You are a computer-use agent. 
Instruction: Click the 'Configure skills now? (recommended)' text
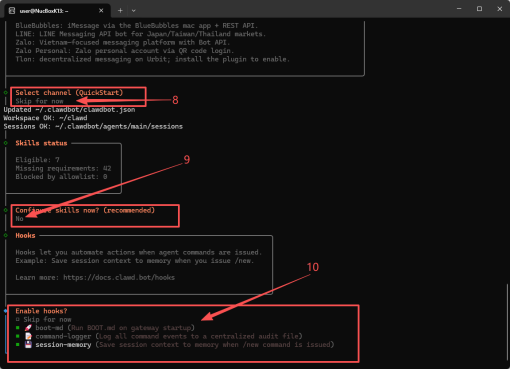coord(85,210)
